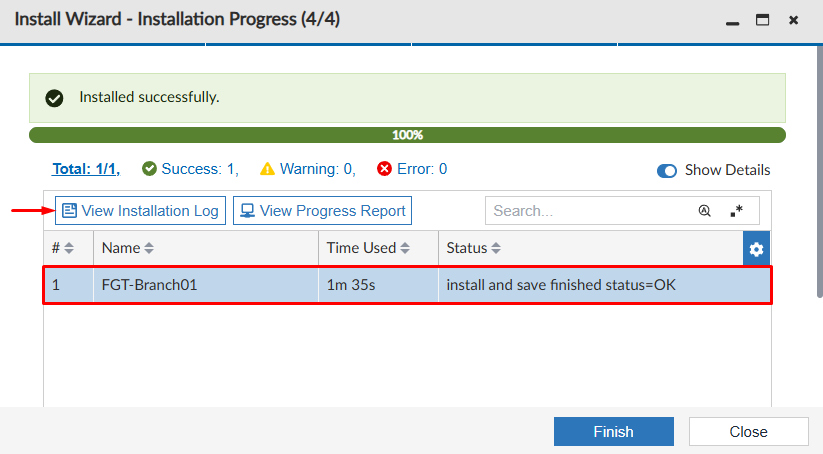This screenshot has height=454, width=823.
Task: Sort table by Time Used column
Action: pos(405,248)
